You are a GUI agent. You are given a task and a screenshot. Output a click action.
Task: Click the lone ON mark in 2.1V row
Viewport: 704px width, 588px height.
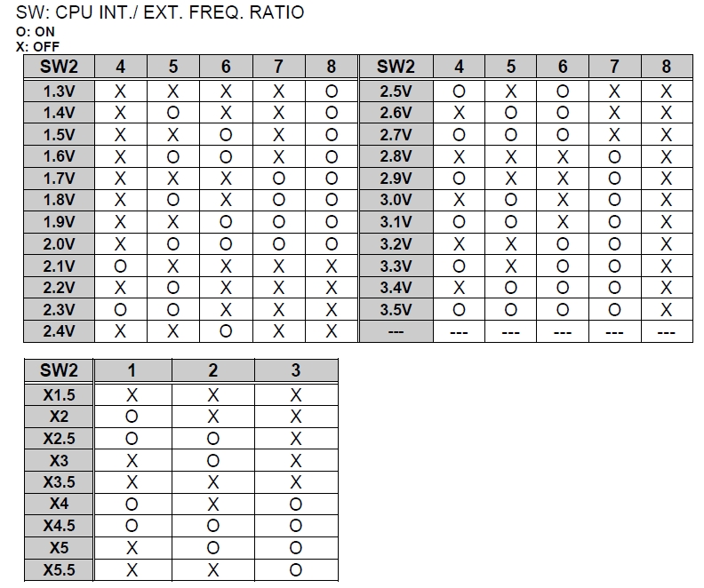(x=120, y=266)
